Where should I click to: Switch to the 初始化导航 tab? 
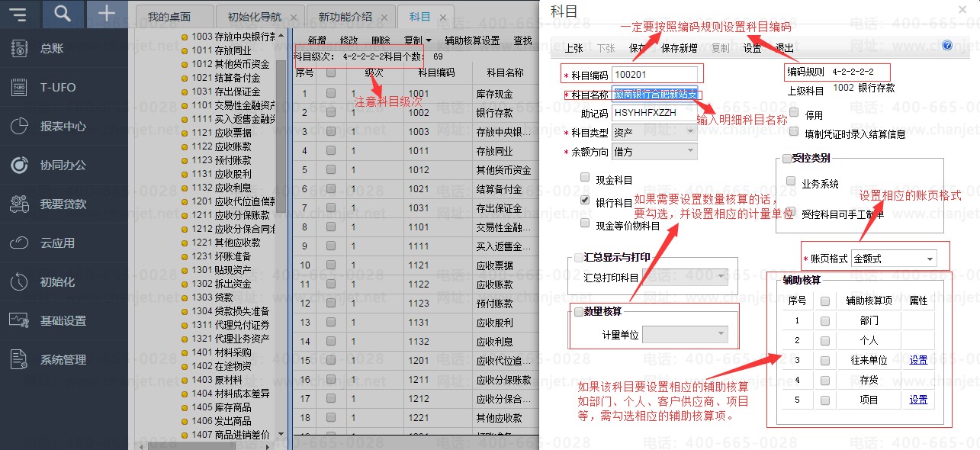click(259, 17)
